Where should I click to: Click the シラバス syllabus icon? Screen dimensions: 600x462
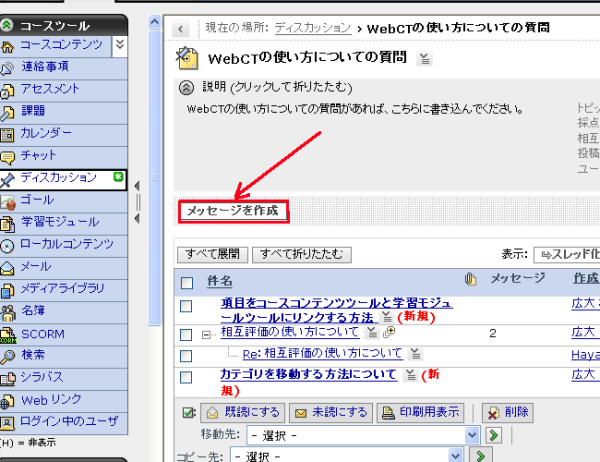[8, 379]
